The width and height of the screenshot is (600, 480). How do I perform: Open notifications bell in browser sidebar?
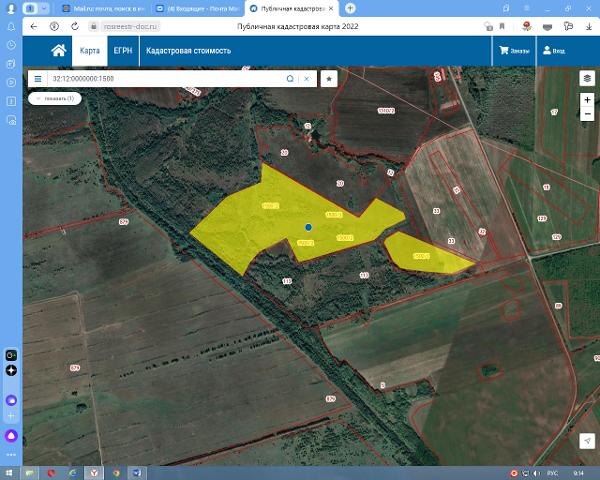tap(11, 27)
